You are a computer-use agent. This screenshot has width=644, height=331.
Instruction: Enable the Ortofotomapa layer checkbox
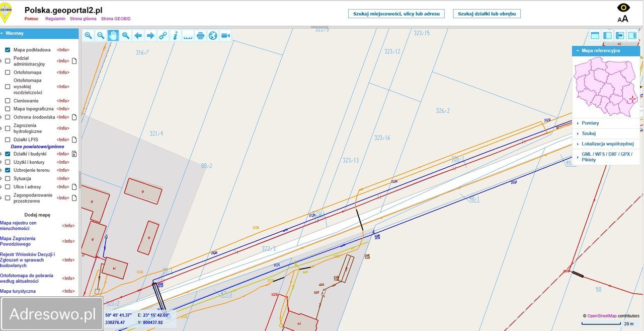(8, 73)
